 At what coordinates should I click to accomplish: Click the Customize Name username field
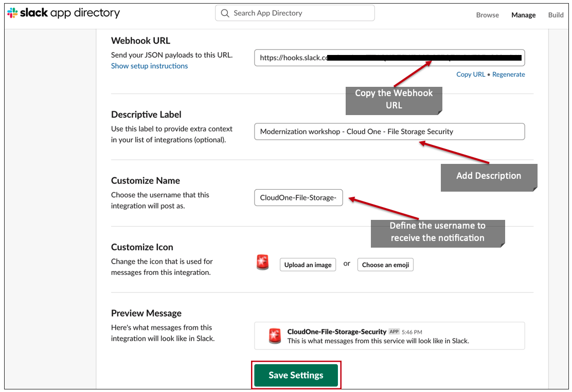tap(298, 197)
